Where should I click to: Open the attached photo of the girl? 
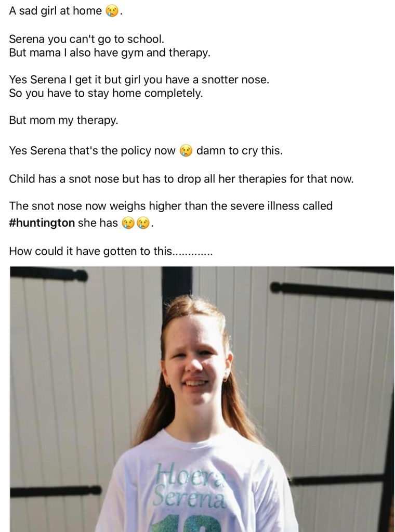point(202,399)
